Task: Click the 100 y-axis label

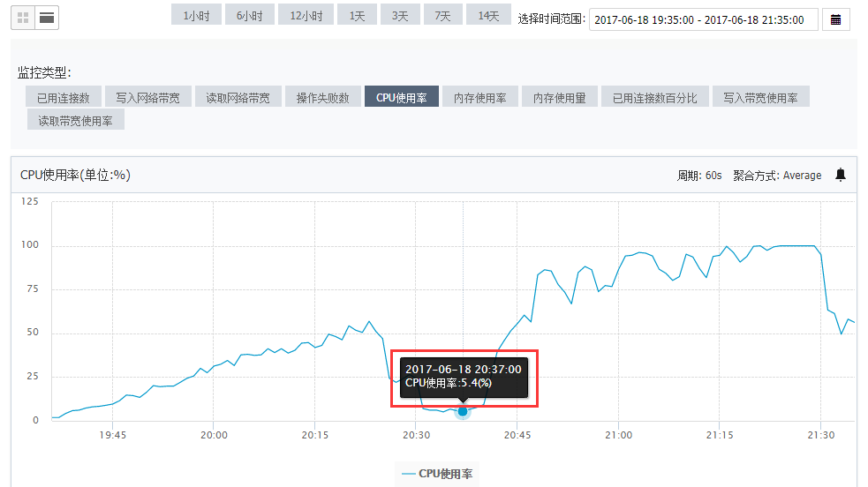Action: tap(30, 244)
